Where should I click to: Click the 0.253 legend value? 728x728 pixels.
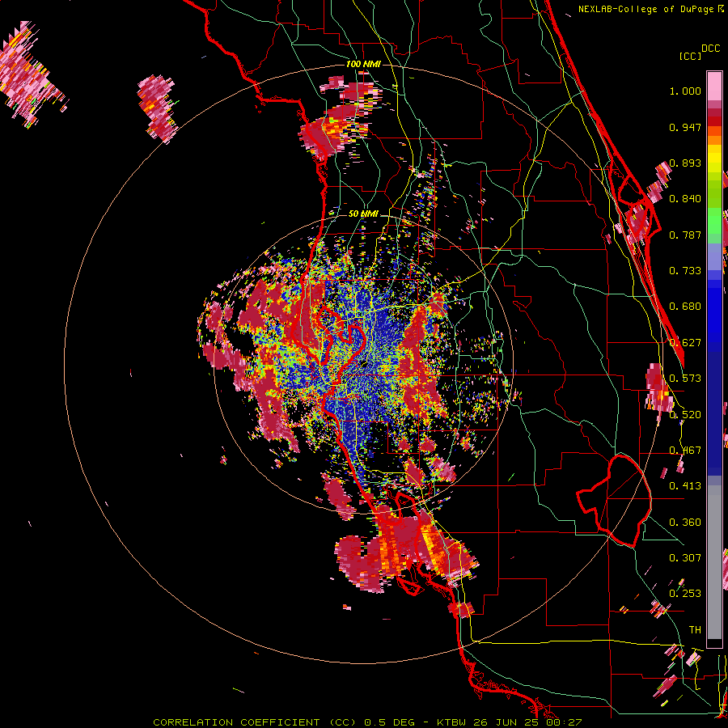point(685,594)
